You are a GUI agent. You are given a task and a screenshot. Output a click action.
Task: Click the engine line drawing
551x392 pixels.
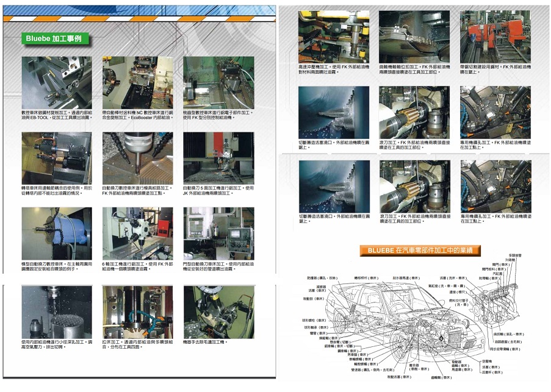(495, 304)
